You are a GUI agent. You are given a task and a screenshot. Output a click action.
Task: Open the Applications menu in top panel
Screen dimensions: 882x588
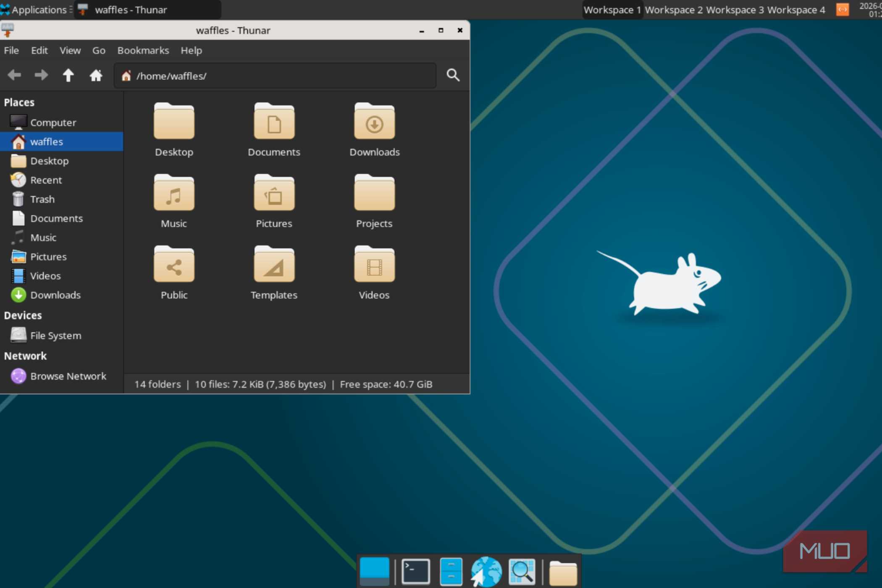tap(34, 10)
